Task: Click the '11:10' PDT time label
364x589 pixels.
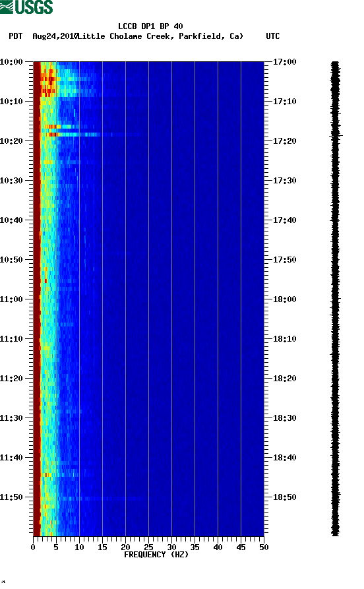Action: [11, 339]
